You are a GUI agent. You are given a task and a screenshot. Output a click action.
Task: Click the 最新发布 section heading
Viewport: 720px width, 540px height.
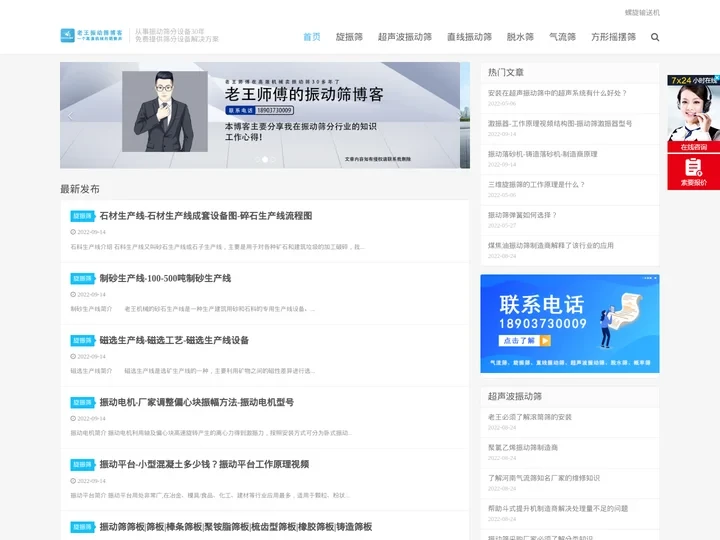click(80, 189)
